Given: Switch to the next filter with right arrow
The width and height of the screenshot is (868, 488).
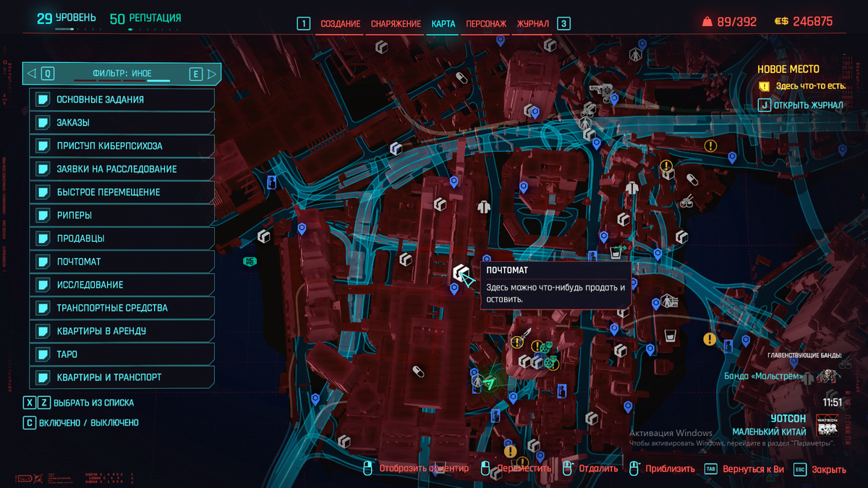Looking at the screenshot, I should click(212, 74).
